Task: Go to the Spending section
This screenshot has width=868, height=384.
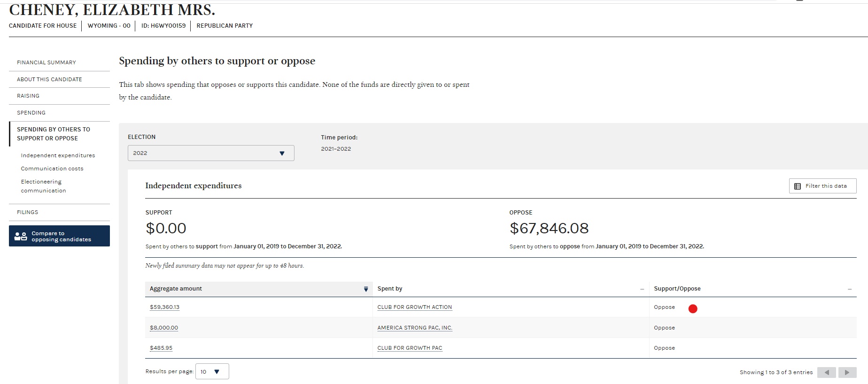Action: click(31, 113)
